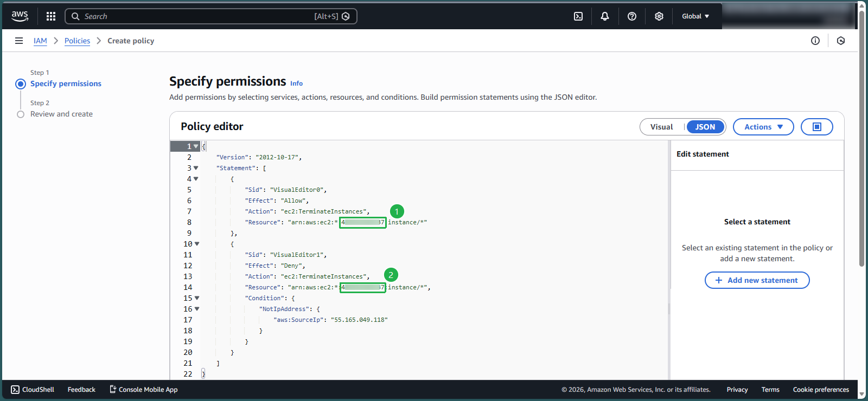868x401 pixels.
Task: Switch policy editor to JSON mode
Action: pos(705,127)
